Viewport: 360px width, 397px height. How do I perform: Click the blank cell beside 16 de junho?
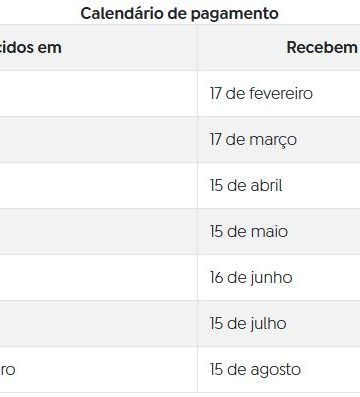[99, 278]
